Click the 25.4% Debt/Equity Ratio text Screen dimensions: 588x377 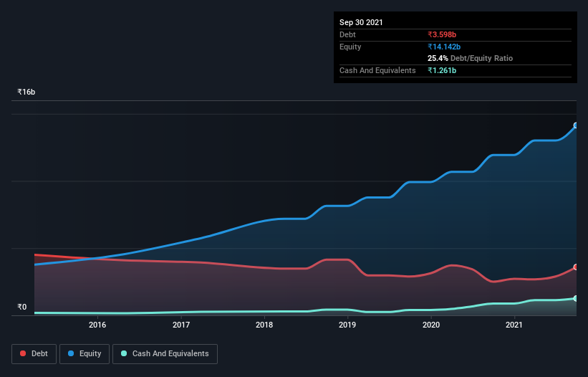pos(471,58)
